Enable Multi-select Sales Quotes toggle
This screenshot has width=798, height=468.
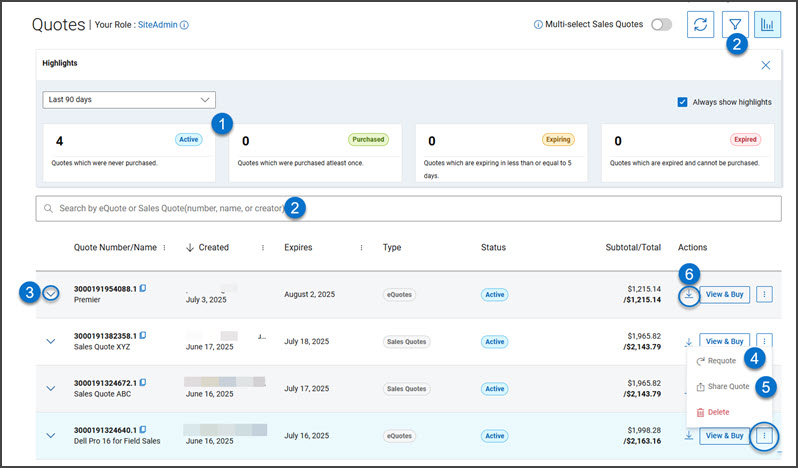tap(661, 25)
